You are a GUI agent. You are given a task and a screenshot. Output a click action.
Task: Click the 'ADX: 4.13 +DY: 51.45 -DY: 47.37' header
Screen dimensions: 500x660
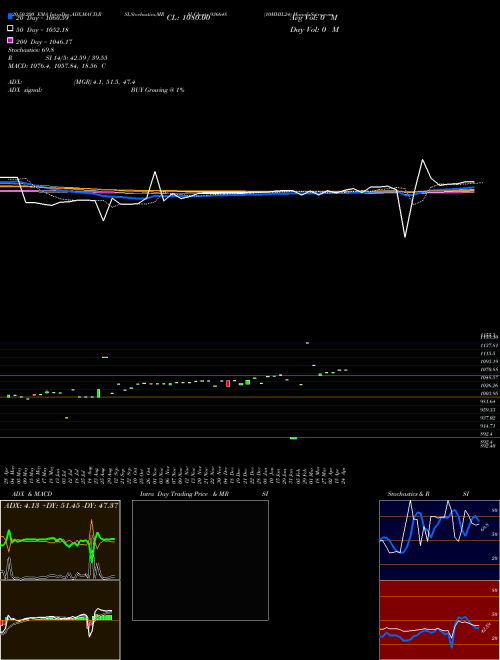(61, 505)
